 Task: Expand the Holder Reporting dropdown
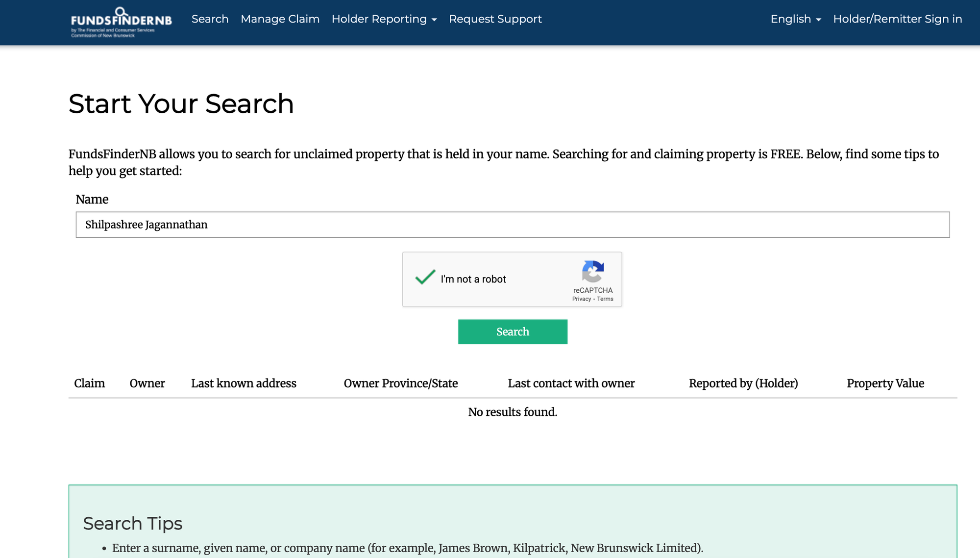[384, 19]
